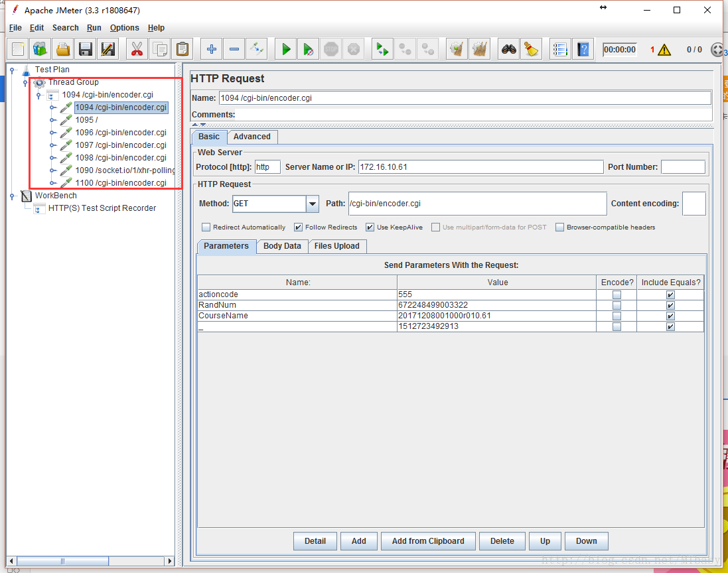
Task: Save test plan with floppy icon
Action: coord(86,49)
